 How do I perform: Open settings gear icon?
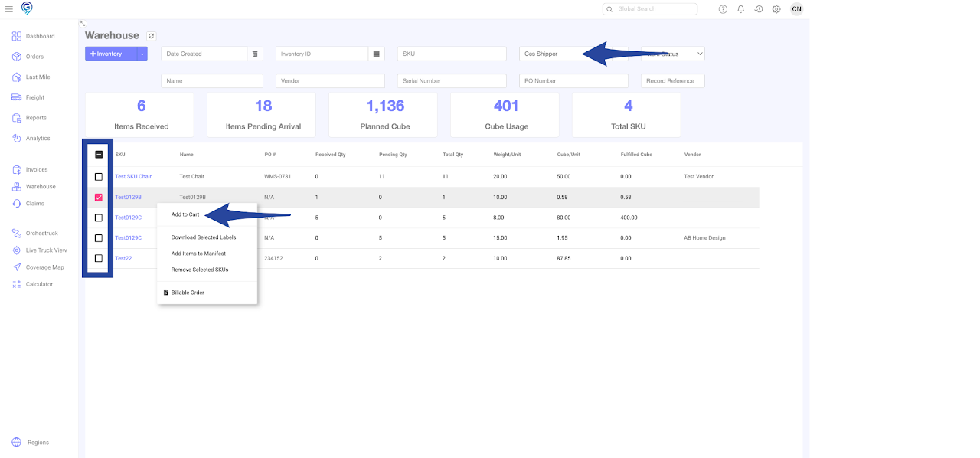(776, 9)
